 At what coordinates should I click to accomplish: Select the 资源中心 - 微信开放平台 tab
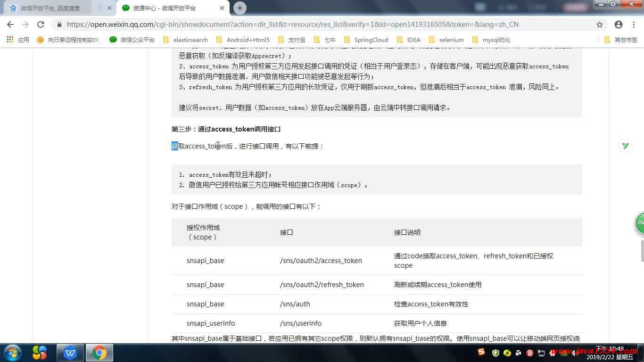[x=172, y=8]
